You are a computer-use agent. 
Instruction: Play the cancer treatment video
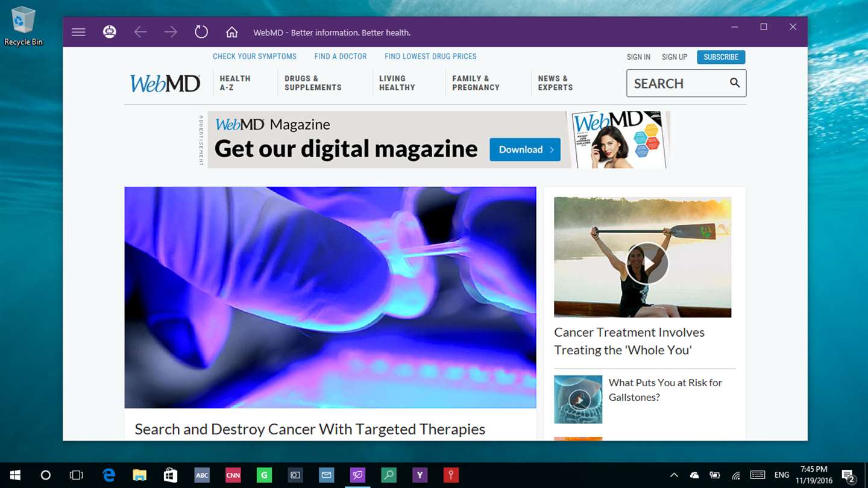(647, 263)
